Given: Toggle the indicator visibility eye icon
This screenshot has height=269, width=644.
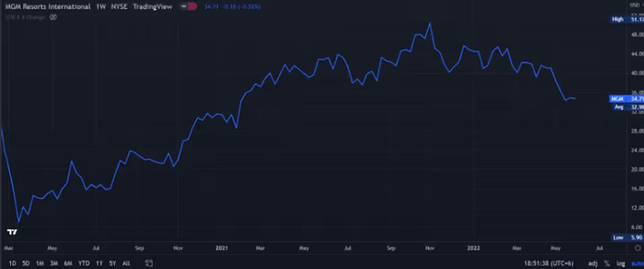Looking at the screenshot, I should tap(53, 18).
